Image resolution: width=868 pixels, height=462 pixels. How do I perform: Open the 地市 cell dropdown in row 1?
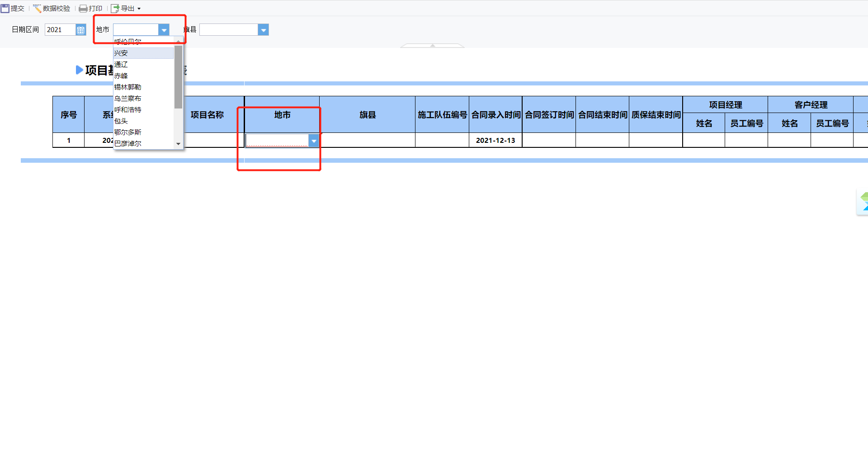[314, 141]
